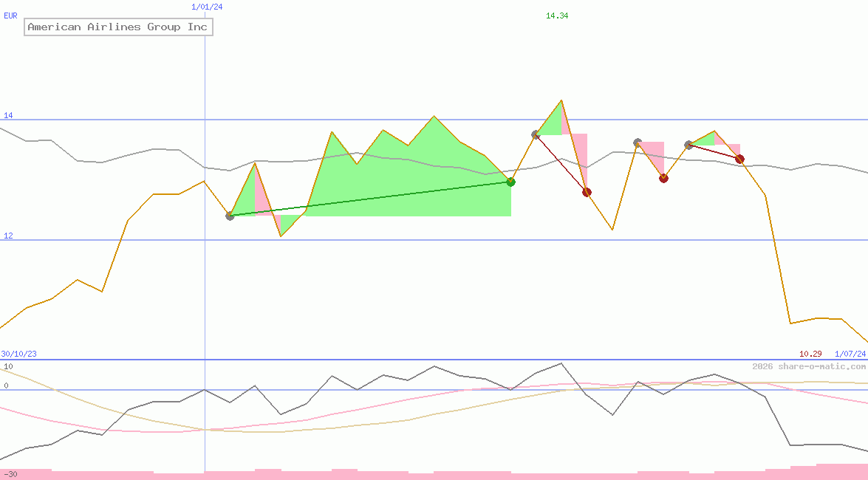
Task: Click the 14.34 high price value
Action: [x=557, y=16]
